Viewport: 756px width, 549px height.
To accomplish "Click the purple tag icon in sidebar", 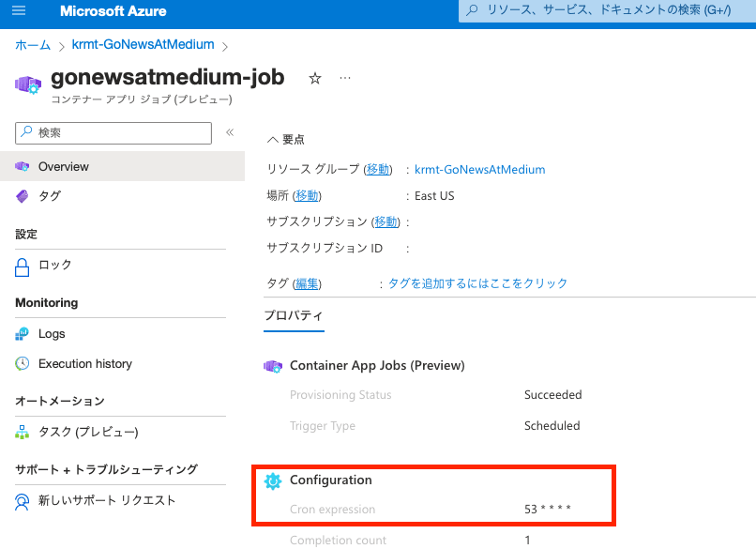I will [x=23, y=196].
